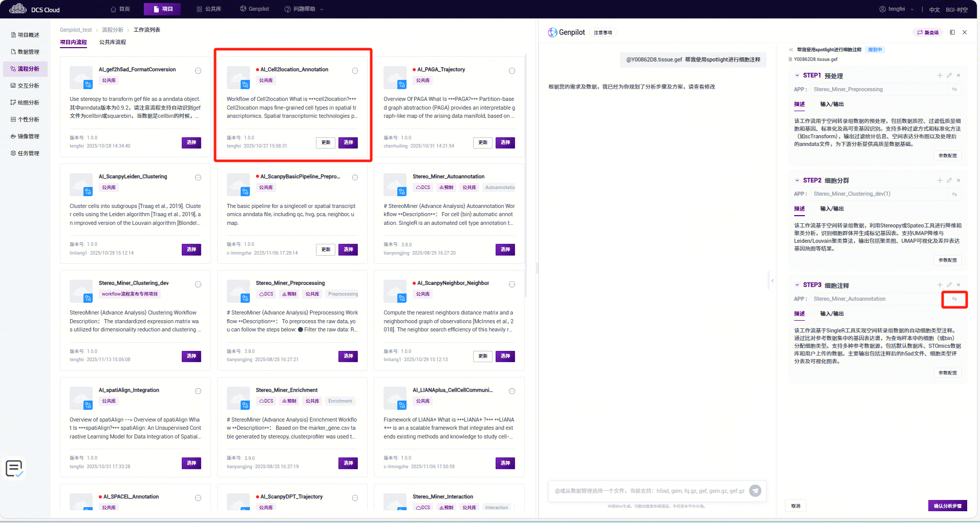Image resolution: width=980 pixels, height=523 pixels.
Task: Remove the STEP1 预处理 step
Action: tap(958, 76)
